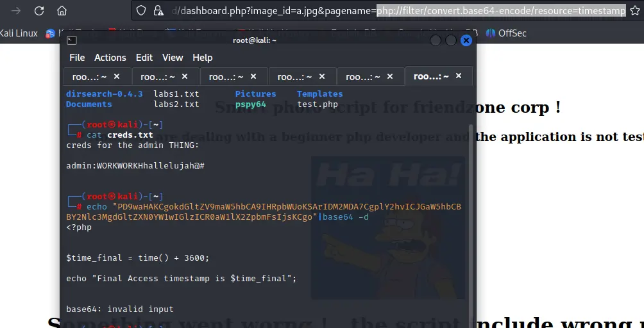Click the 'echo "Final Access timestamp' line

[x=181, y=279]
